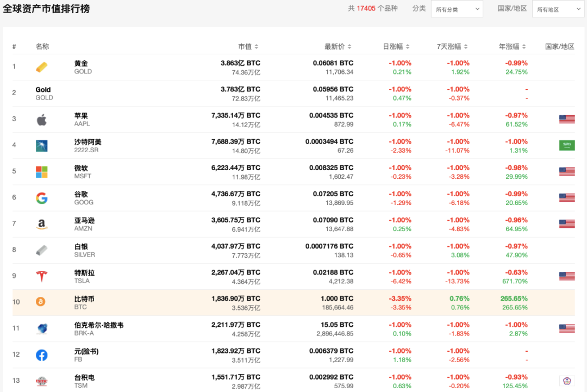Click the Microsoft logo icon
The height and width of the screenshot is (392, 587).
42,172
